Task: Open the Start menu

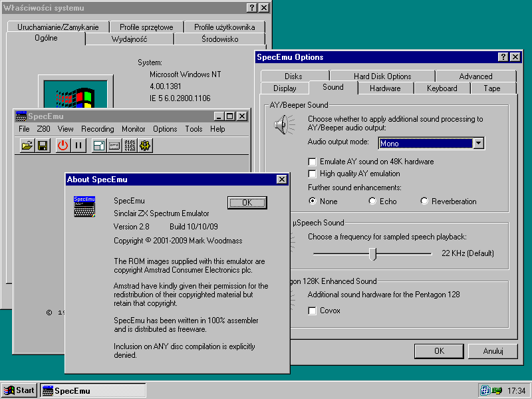Action: pyautogui.click(x=19, y=390)
